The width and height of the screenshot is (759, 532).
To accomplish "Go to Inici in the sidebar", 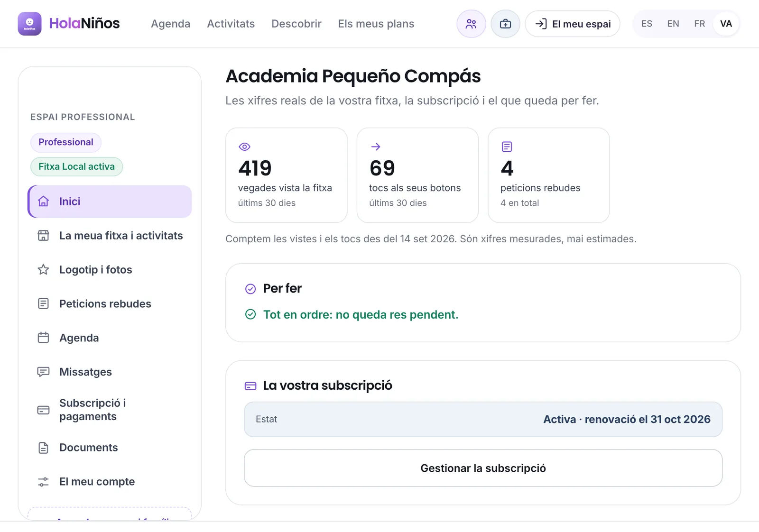I will coord(110,202).
